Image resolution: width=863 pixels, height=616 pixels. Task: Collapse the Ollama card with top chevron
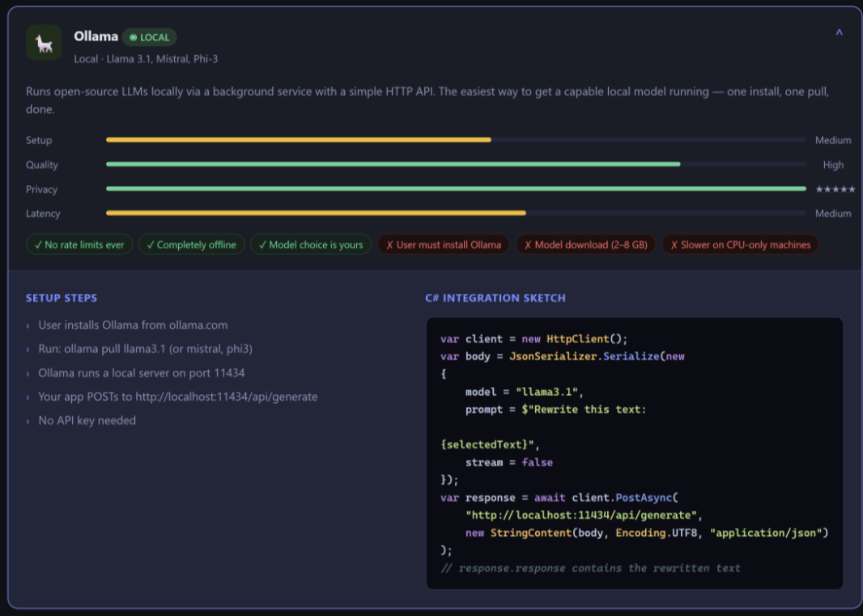coord(839,33)
